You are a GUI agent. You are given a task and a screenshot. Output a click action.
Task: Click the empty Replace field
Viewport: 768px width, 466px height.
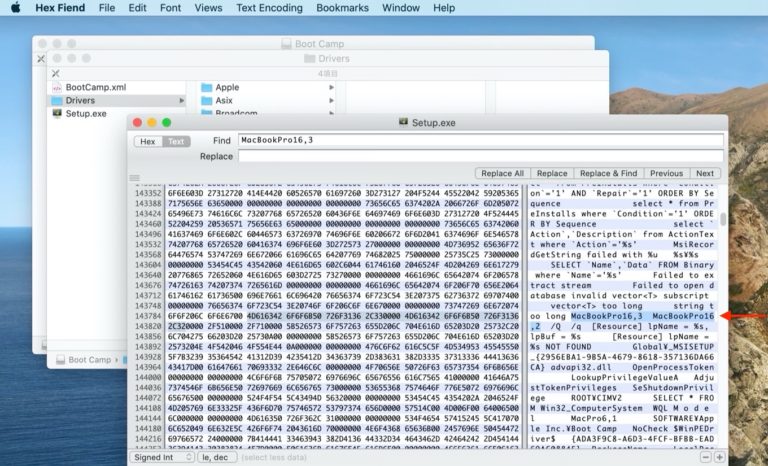[480, 156]
